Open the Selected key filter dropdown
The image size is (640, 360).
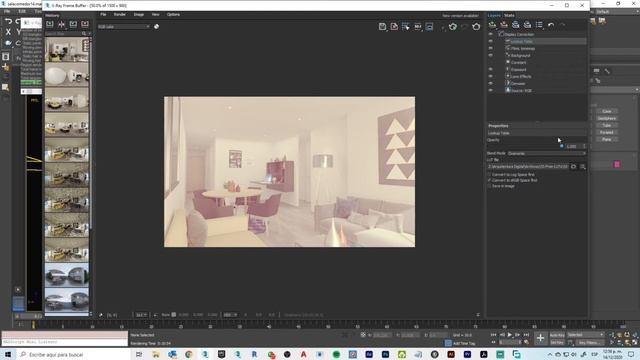[585, 335]
